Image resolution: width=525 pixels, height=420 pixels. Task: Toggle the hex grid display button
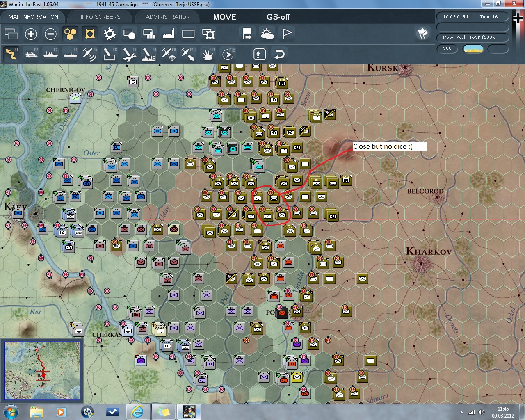click(70, 34)
